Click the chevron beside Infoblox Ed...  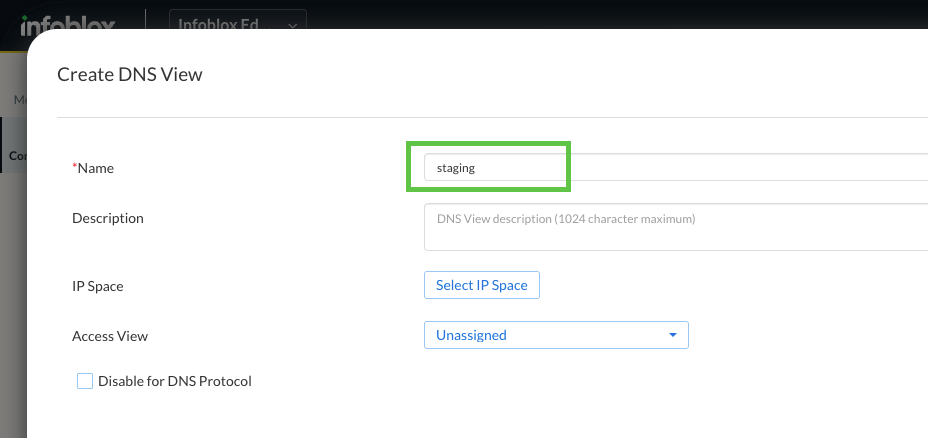pos(292,25)
